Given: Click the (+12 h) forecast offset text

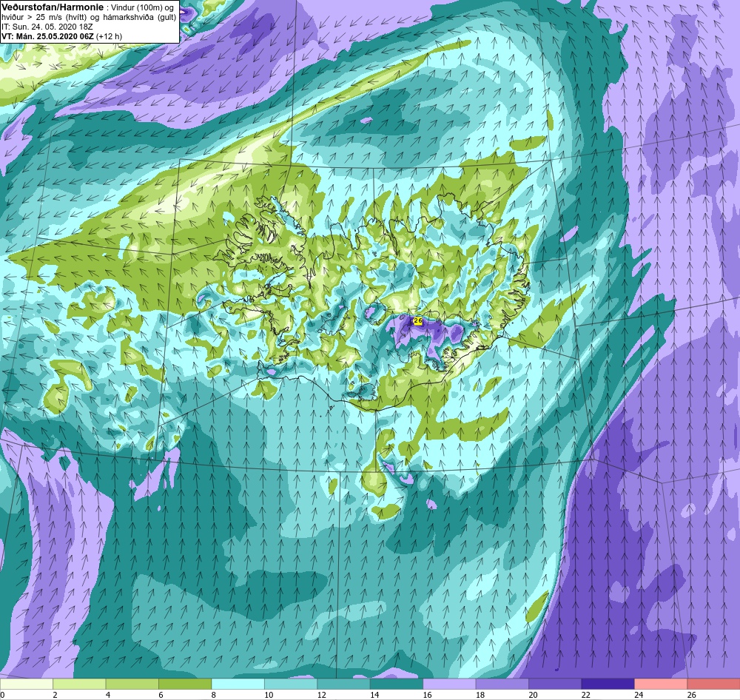Looking at the screenshot, I should click(109, 36).
